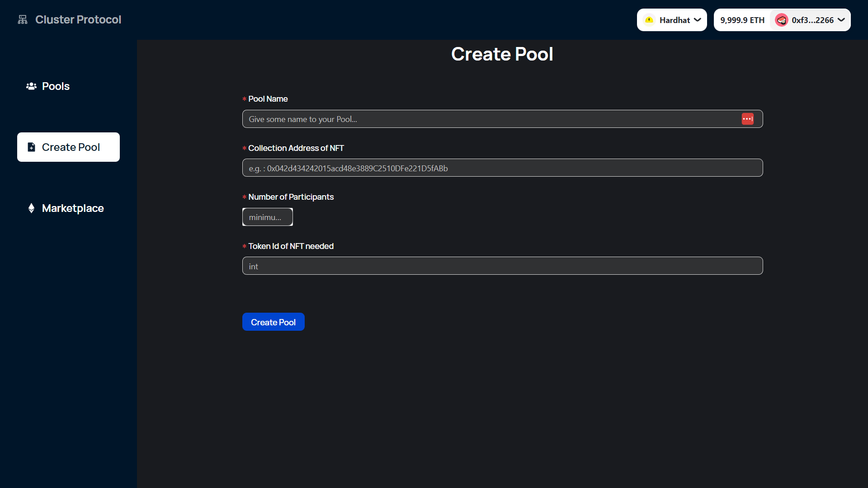Click the file-plus icon beside sidebar Create Pool
Viewport: 868px width, 488px height.
[31, 147]
